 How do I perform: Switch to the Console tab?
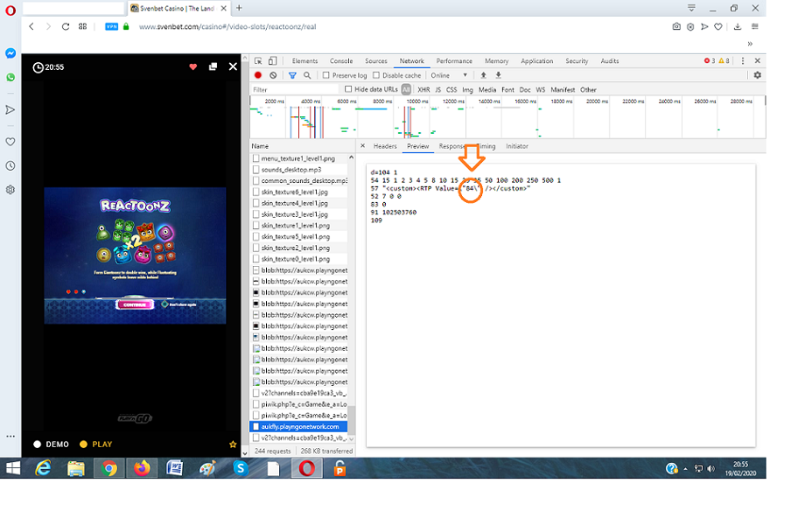340,61
